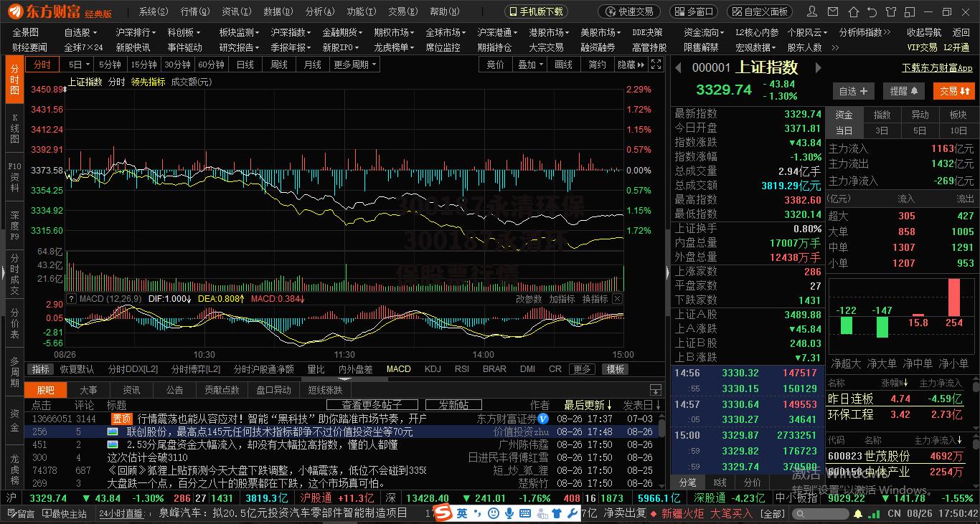Click the Sogou input method S icon
The image size is (980, 524).
[x=443, y=513]
